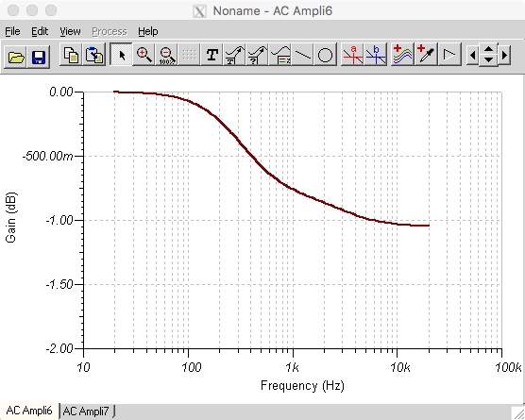Click the curve question-mark label icon
The height and width of the screenshot is (420, 525).
pyautogui.click(x=257, y=54)
